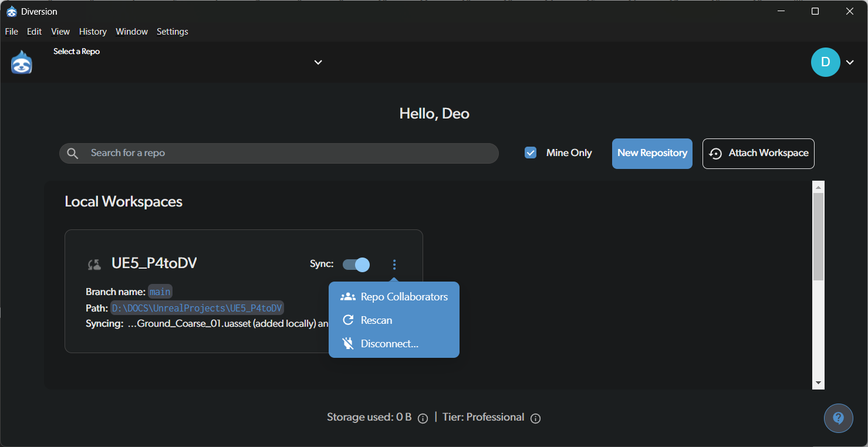Click the Hello, Deo greeting
Screen dimensions: 868x447
tap(434, 113)
